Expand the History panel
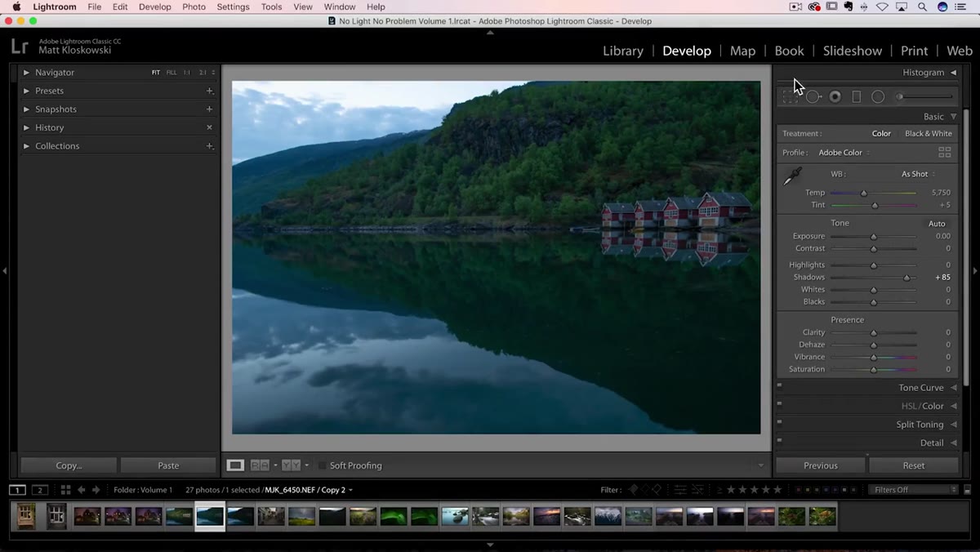 [26, 127]
